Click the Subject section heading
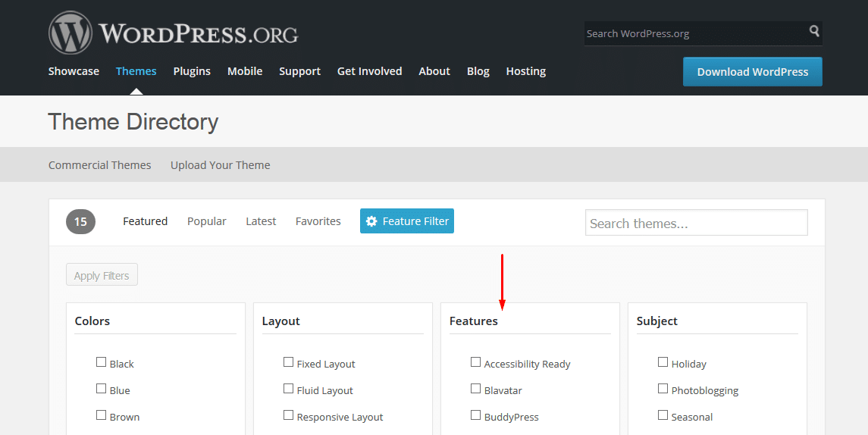The width and height of the screenshot is (868, 435). pyautogui.click(x=657, y=321)
